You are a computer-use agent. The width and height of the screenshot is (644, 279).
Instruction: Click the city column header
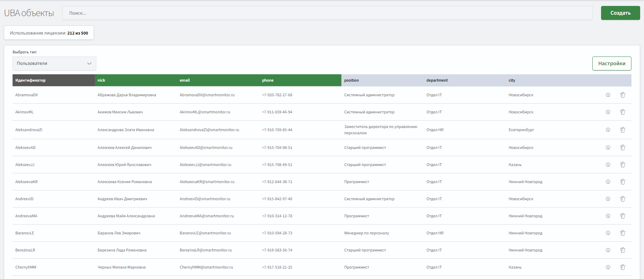pos(547,80)
